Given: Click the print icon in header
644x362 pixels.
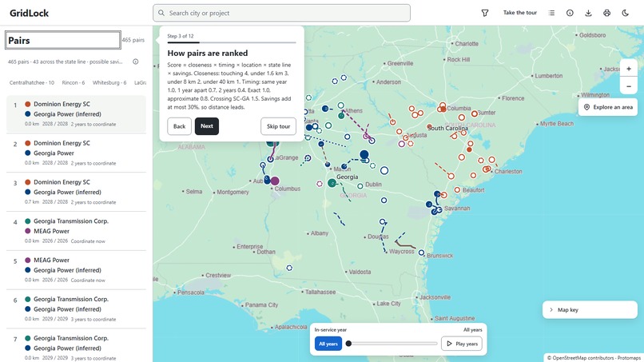Looking at the screenshot, I should 606,13.
